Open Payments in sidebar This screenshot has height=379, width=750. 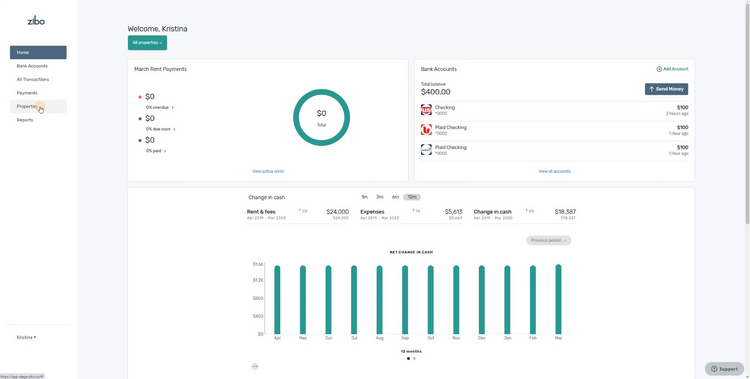click(38, 93)
